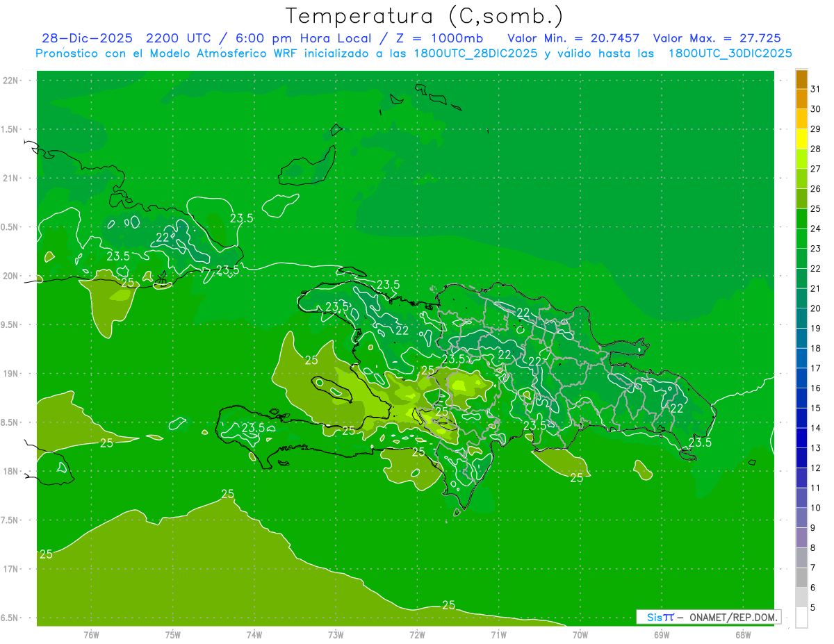Click the '76W' longitude axis label

click(91, 634)
